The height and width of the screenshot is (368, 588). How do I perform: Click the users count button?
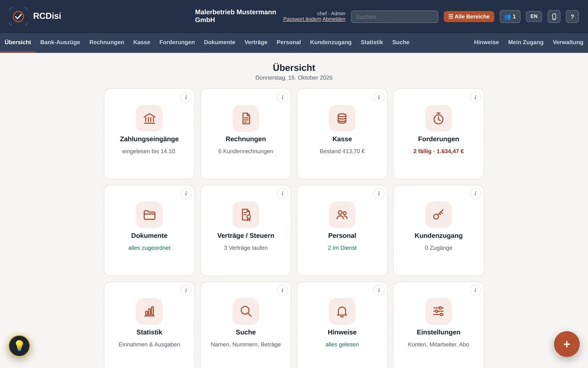(510, 17)
